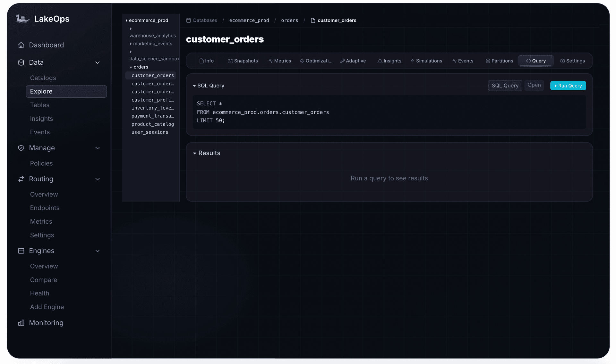This screenshot has height=364, width=616.
Task: Select inventory_leve… table in tree
Action: point(153,108)
